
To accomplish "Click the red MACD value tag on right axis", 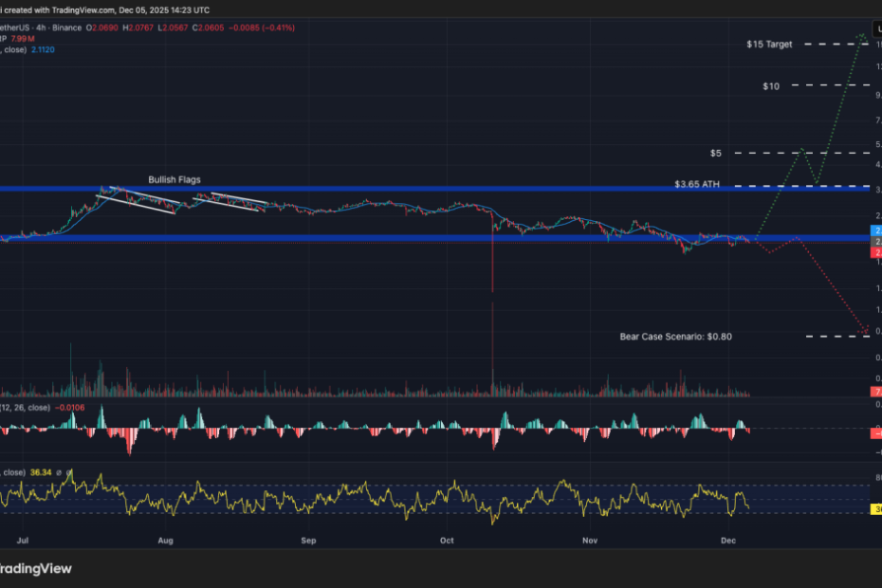I will click(873, 434).
